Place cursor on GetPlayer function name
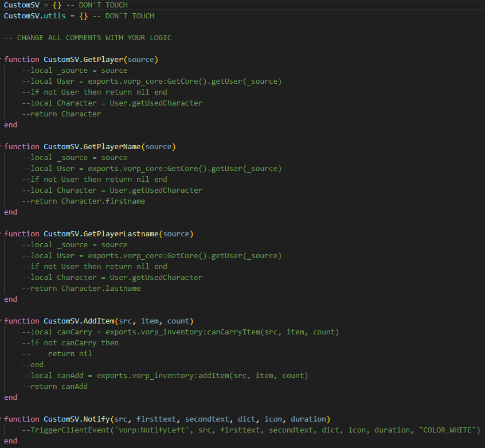Screen dimensions: 485x448 (x=103, y=60)
